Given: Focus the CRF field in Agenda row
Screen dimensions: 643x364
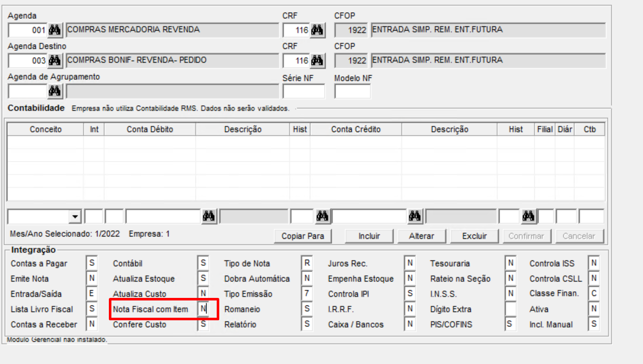Looking at the screenshot, I should (297, 30).
